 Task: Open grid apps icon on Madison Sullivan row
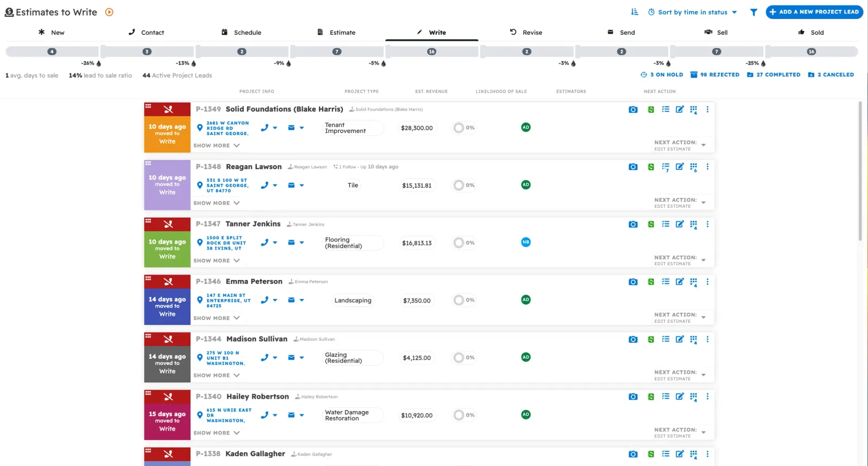pyautogui.click(x=693, y=340)
